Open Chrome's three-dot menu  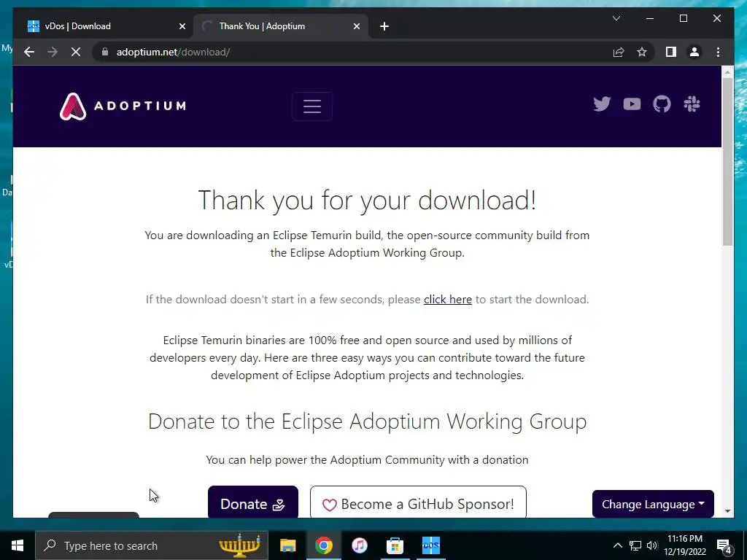point(718,52)
